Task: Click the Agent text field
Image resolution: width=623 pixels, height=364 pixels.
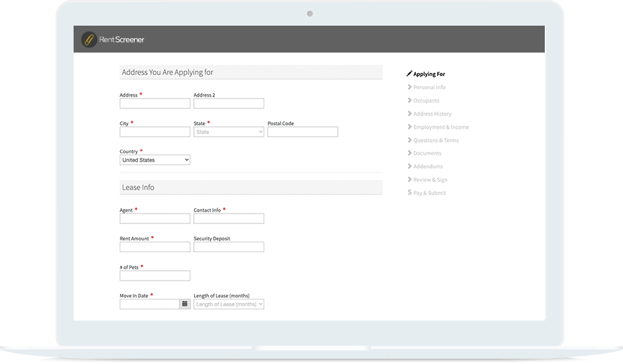Action: coord(155,219)
